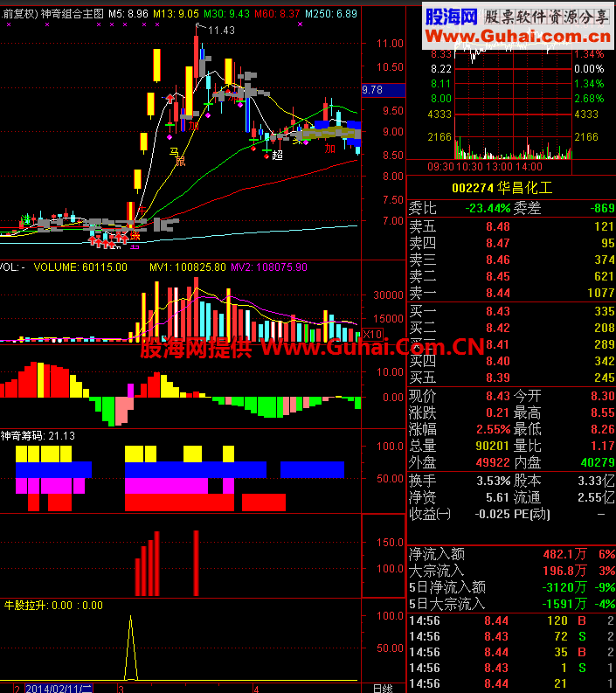The height and width of the screenshot is (693, 616).
Task: Click the 最低 value 8.26
Action: [x=603, y=429]
